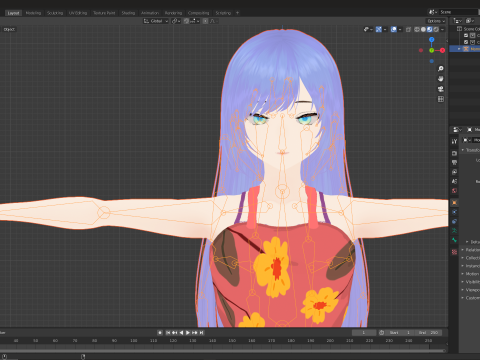Open the overlays settings dropdown arrow
Viewport: 480px width, 360px height.
pos(400,29)
